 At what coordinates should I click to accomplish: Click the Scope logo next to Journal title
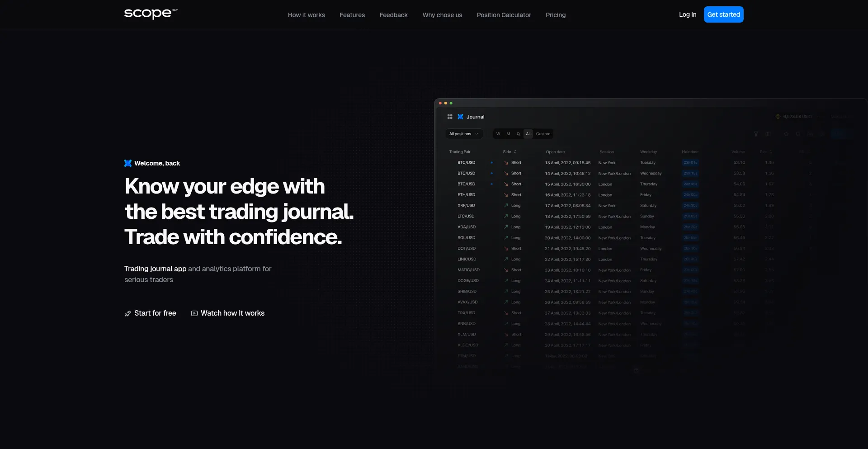point(460,117)
